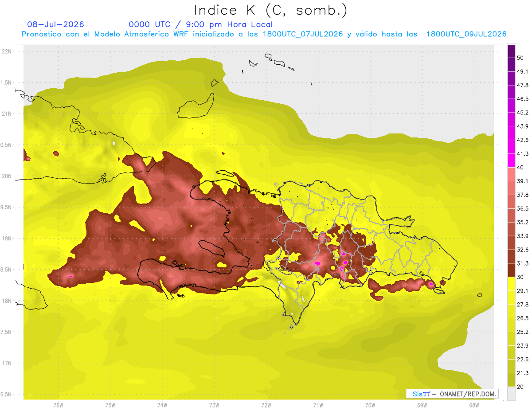Click the 17N latitude label
This screenshot has width=532, height=411.
tap(8, 363)
